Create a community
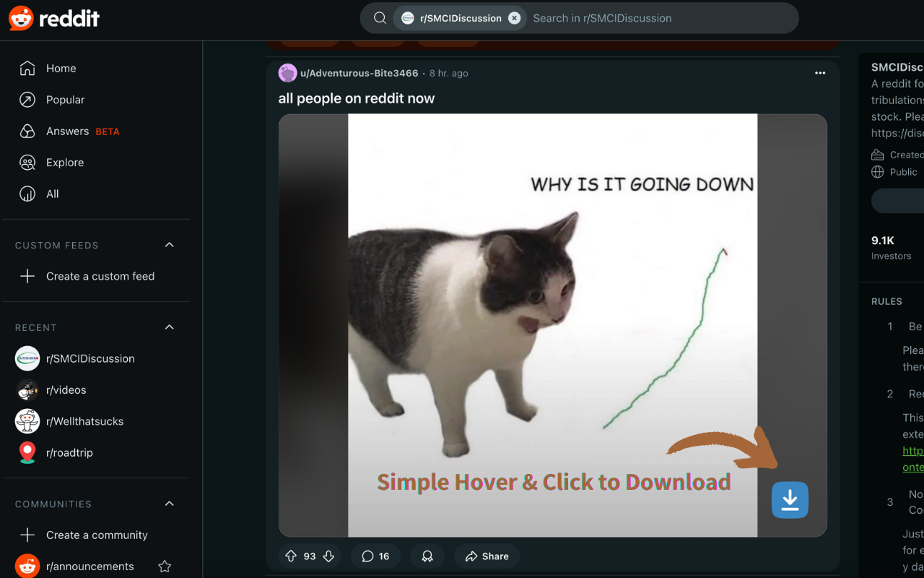The width and height of the screenshot is (924, 578). coord(96,535)
